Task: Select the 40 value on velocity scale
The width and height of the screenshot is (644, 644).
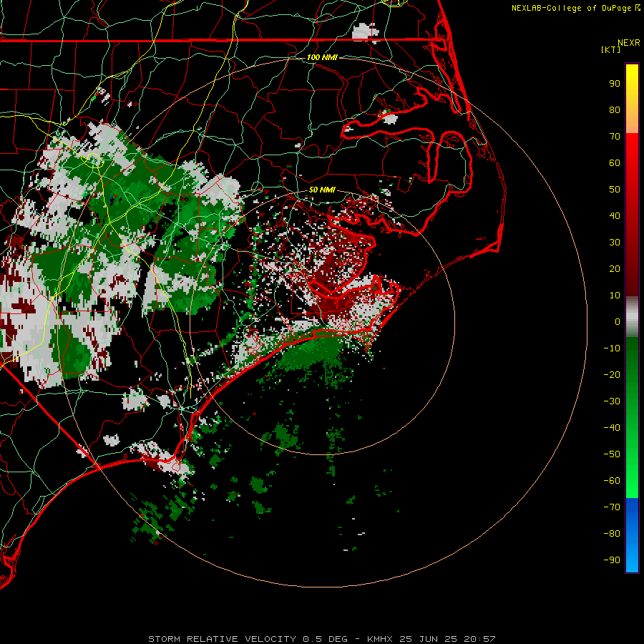Action: (x=615, y=216)
